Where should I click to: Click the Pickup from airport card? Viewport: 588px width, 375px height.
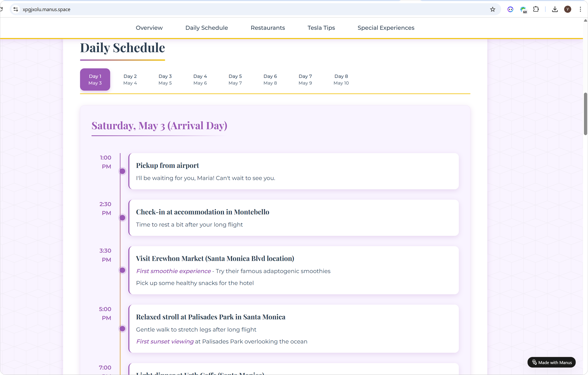click(293, 171)
